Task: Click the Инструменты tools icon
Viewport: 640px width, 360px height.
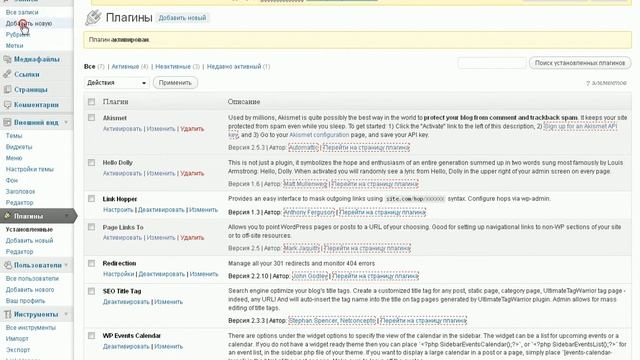Action: tap(7, 314)
